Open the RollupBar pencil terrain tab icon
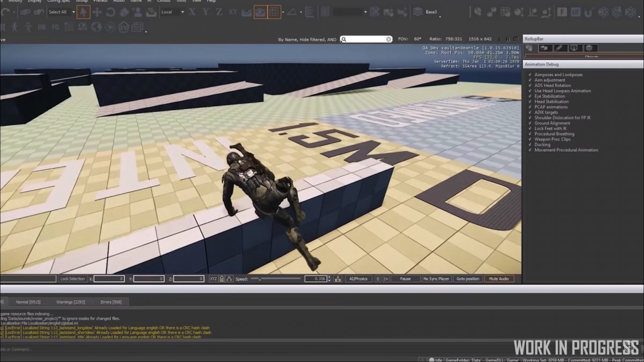 tap(560, 48)
